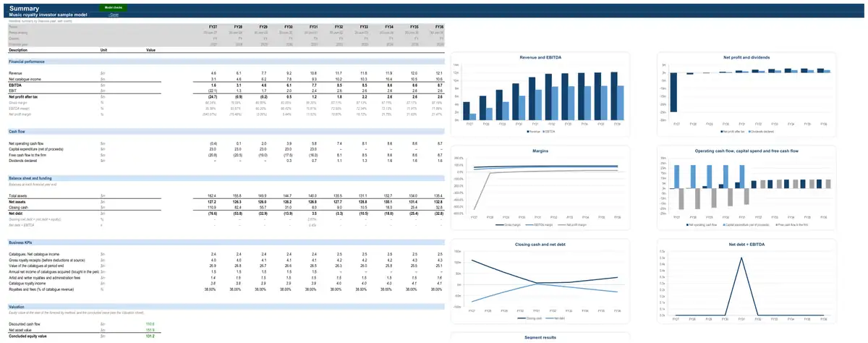
Task: Click the FY27 negative bar in Net profit chart
Action: coord(674,92)
